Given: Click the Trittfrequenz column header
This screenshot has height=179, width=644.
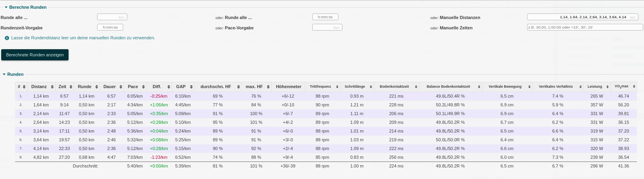Looking at the screenshot, I should tap(320, 87).
